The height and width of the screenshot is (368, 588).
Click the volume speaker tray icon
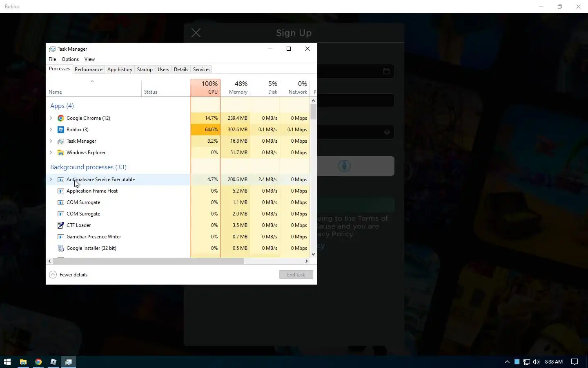pyautogui.click(x=536, y=362)
